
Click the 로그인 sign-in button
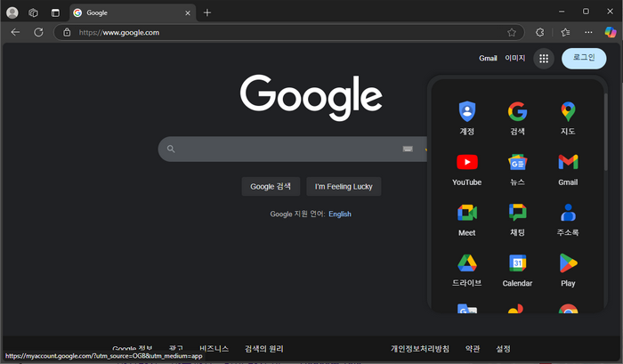tap(584, 59)
